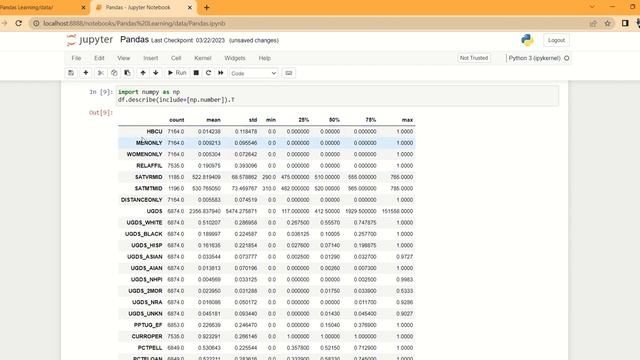The width and height of the screenshot is (640, 360).
Task: Select the SATVRMID row label
Action: coord(149,177)
